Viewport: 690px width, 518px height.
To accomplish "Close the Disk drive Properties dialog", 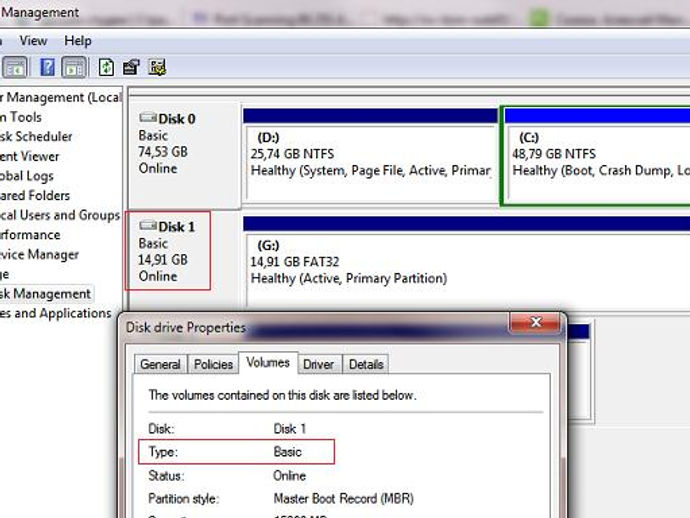I will click(x=535, y=323).
